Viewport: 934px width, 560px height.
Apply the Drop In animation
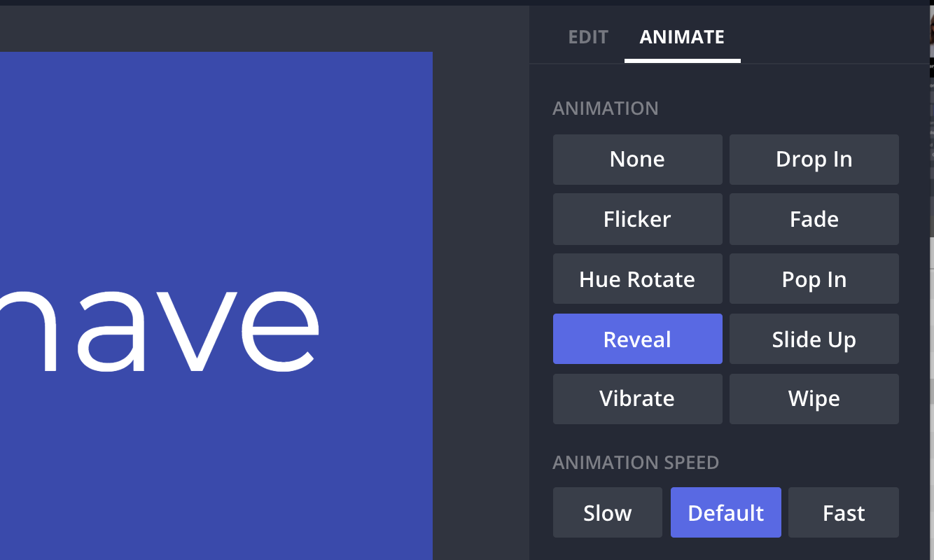point(814,160)
